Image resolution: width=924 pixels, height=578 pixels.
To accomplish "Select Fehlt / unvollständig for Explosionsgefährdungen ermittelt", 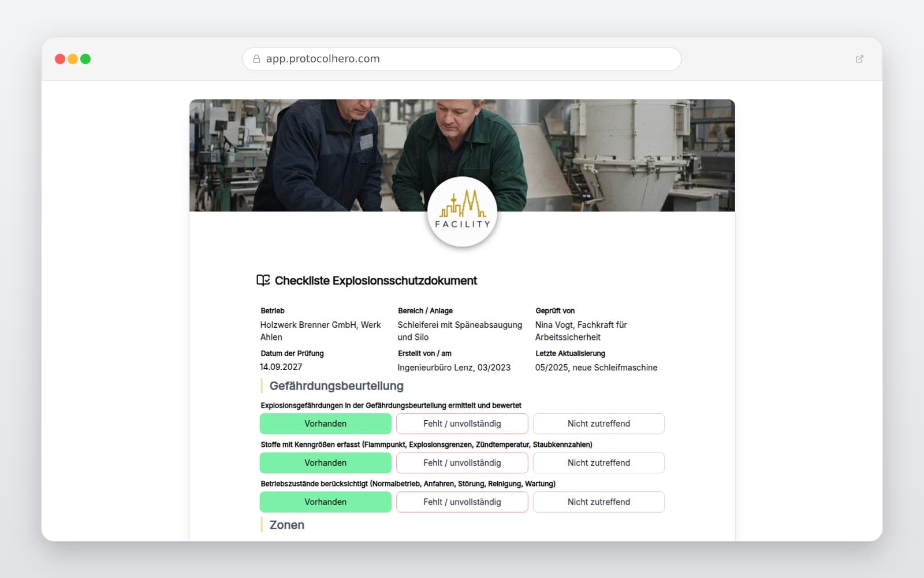I will (462, 424).
